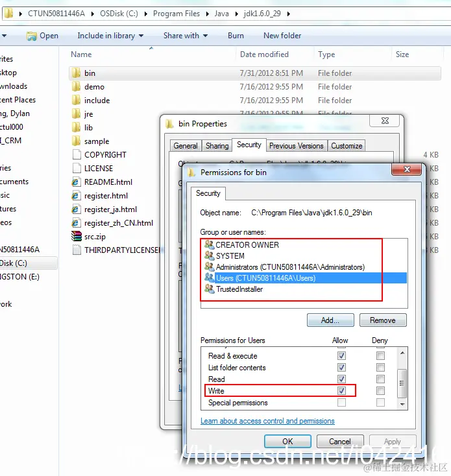This screenshot has height=476, width=451.
Task: Click the Open toolbar icon
Action: click(x=31, y=36)
